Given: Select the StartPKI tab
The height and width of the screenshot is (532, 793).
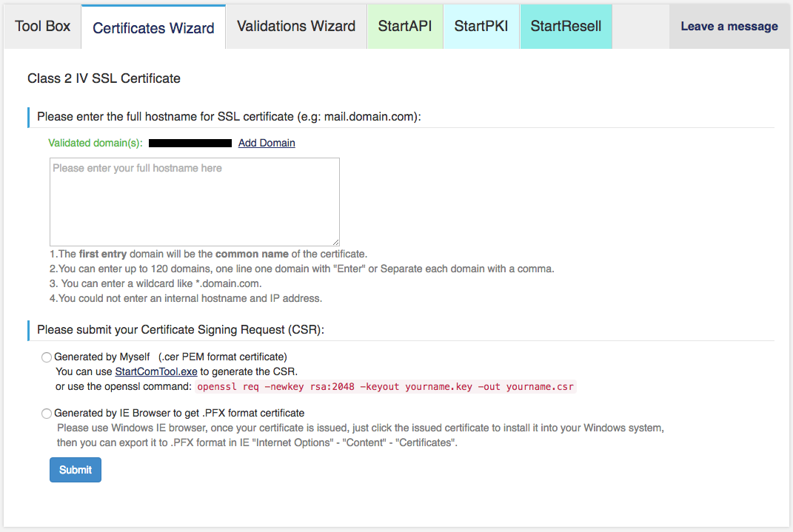Looking at the screenshot, I should point(481,27).
